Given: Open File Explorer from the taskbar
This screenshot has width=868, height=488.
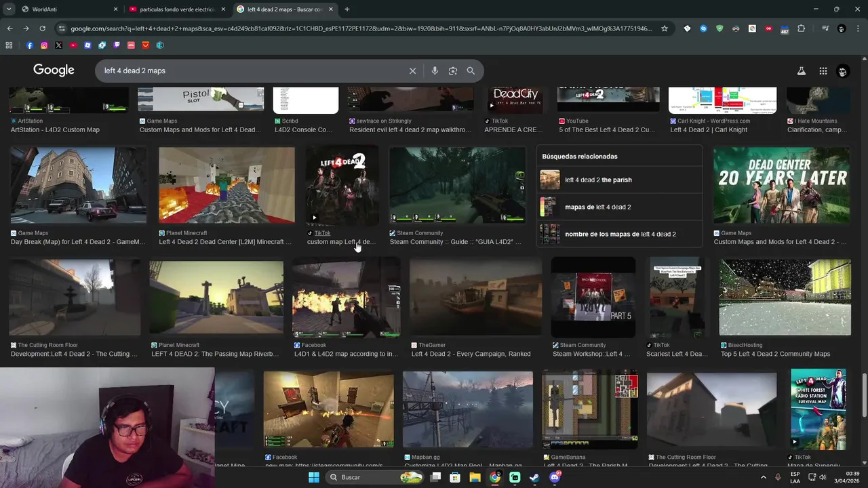Looking at the screenshot, I should tap(475, 477).
